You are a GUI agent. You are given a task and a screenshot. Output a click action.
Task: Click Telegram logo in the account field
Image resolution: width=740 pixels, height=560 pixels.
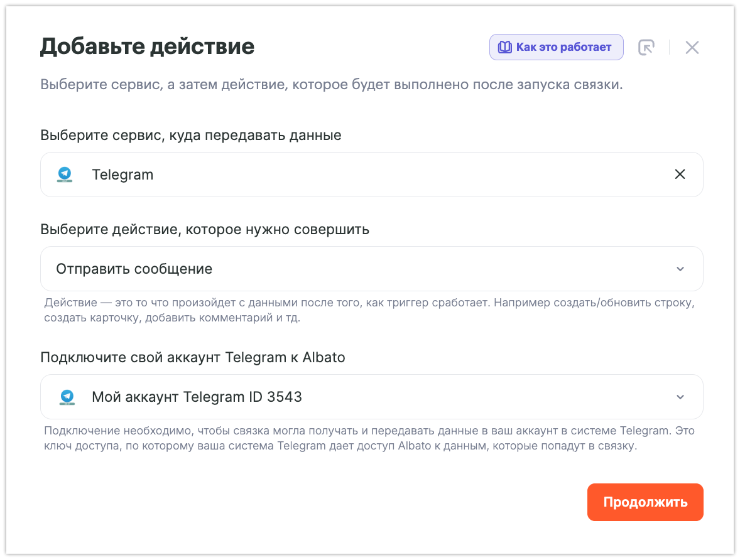[x=67, y=397]
